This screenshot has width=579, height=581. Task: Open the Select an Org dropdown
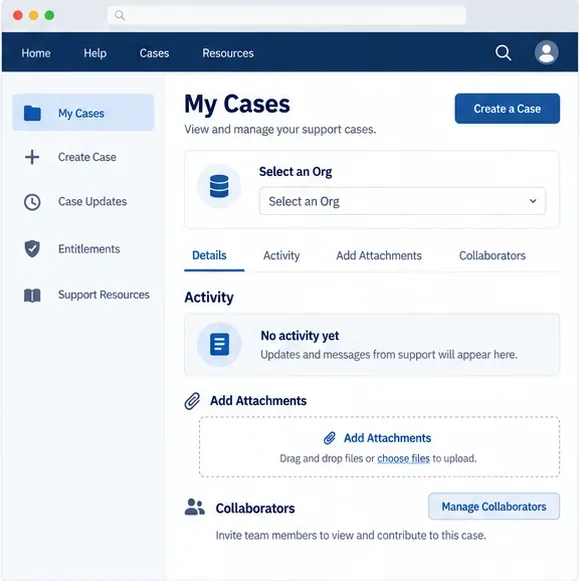pos(402,201)
